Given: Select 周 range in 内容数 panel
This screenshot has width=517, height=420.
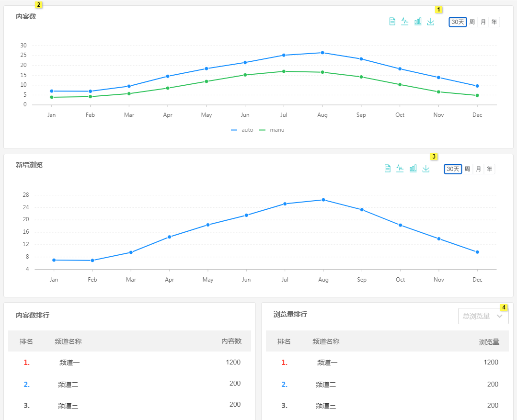Looking at the screenshot, I should 472,22.
